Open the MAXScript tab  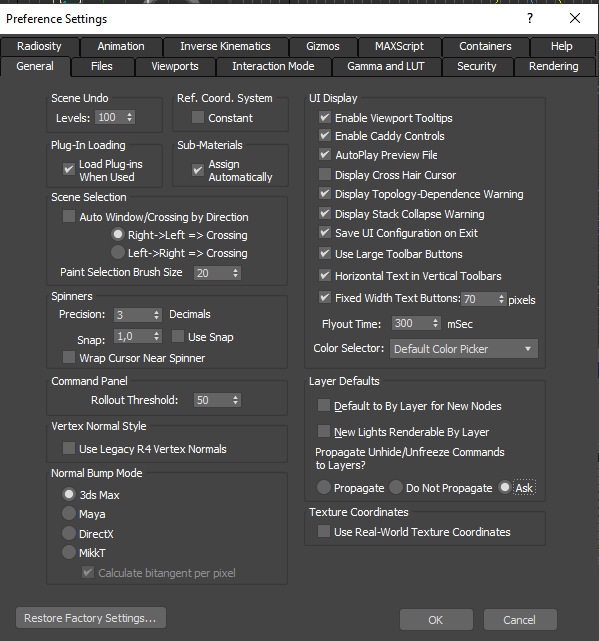(x=399, y=46)
